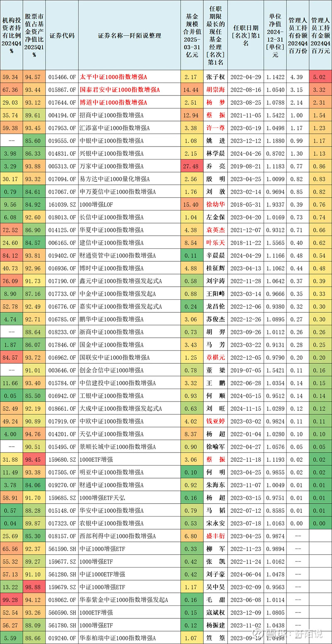The width and height of the screenshot is (332, 644).
Task: Click the 机构投资者持有比例 column header
Action: pyautogui.click(x=11, y=35)
